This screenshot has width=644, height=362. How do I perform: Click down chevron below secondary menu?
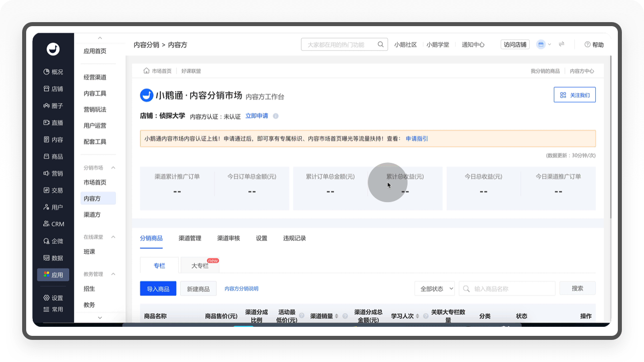100,318
